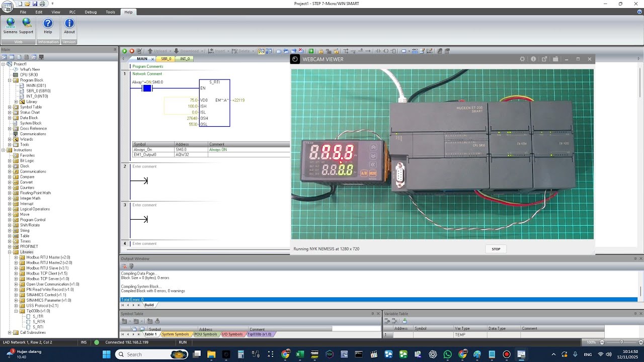Expand the Timers instruction folder
This screenshot has height=362, width=644.
pyautogui.click(x=10, y=241)
